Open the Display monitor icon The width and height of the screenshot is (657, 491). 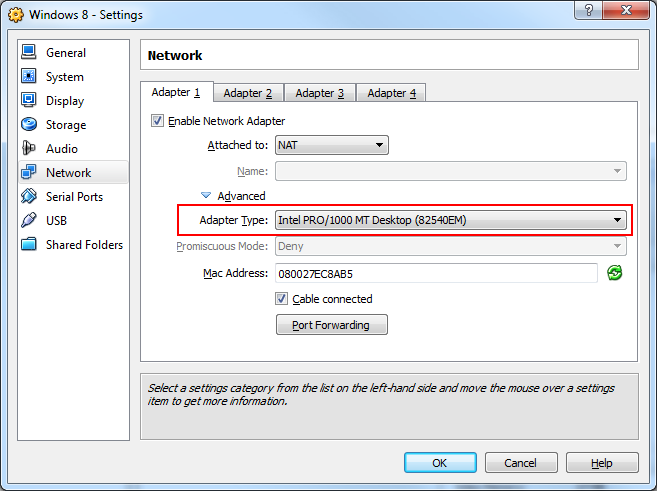pos(28,101)
